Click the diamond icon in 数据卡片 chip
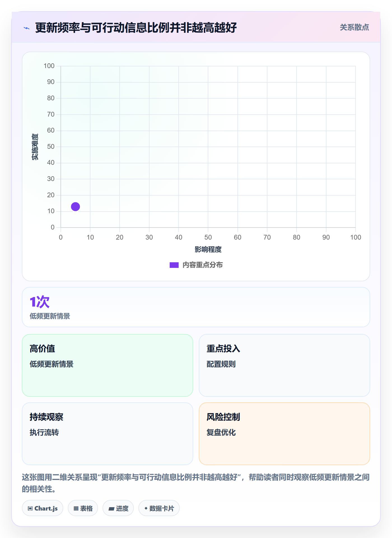The image size is (392, 538). pos(146,508)
